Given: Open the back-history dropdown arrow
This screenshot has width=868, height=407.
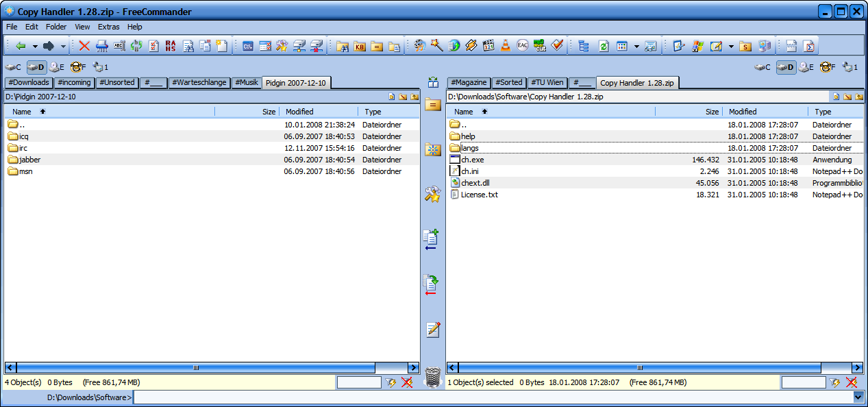Looking at the screenshot, I should point(35,47).
